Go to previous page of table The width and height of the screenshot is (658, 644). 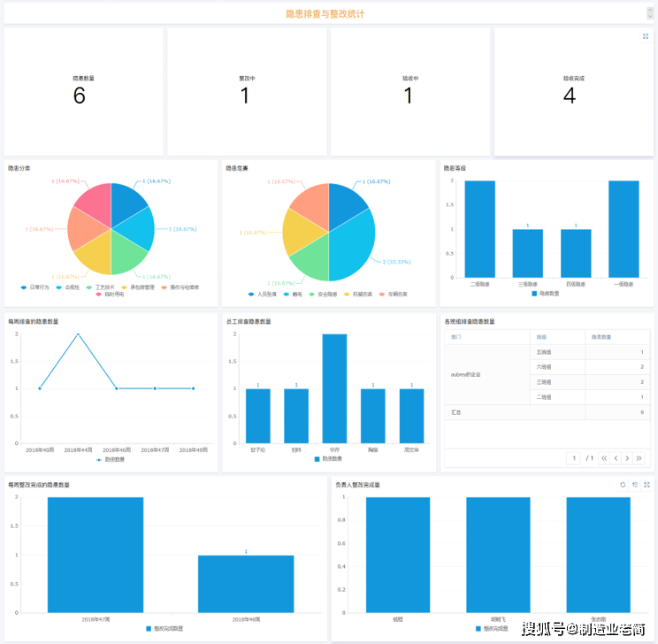[x=616, y=458]
